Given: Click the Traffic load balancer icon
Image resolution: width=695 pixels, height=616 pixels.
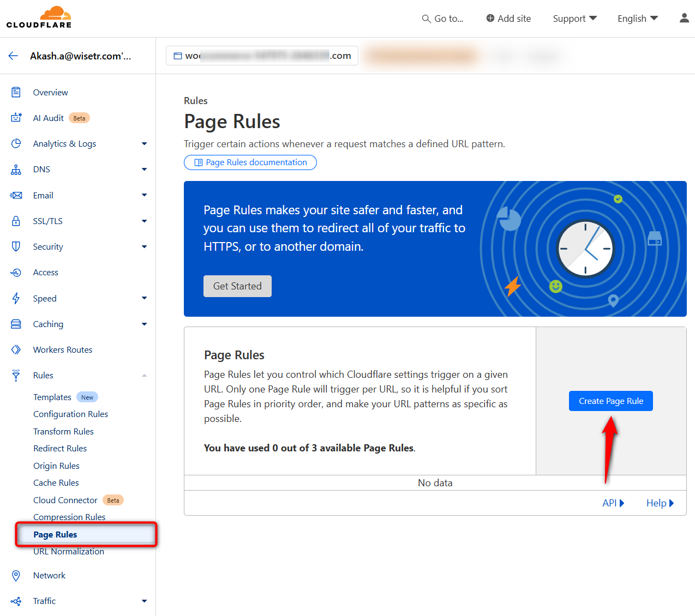Looking at the screenshot, I should coord(16,601).
